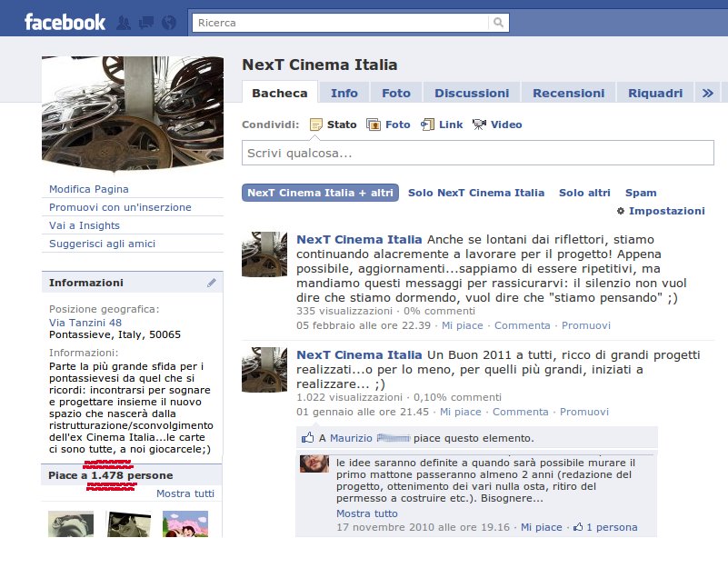Select the Solo NexT Cinema Italia filter
This screenshot has height=578, width=728.
[476, 193]
